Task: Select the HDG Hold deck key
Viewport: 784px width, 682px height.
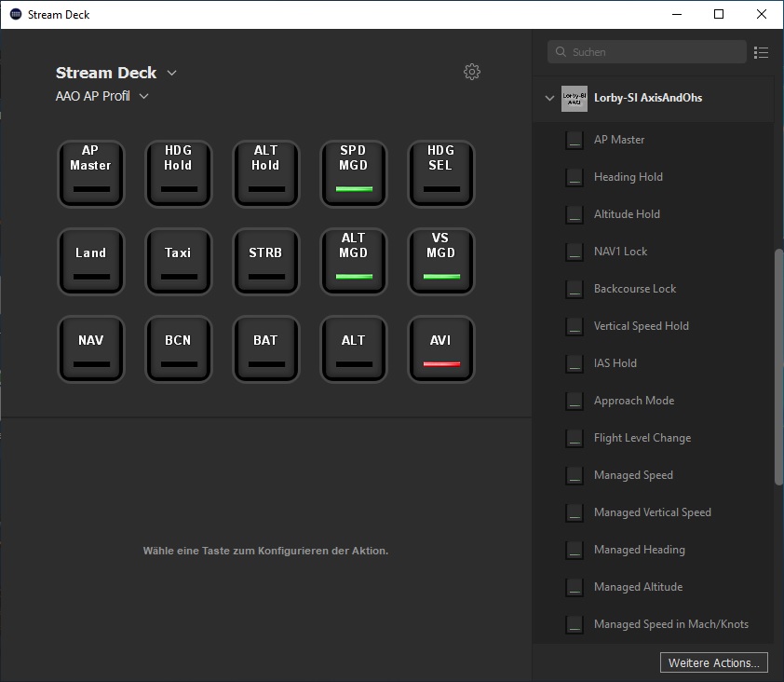Action: pos(178,173)
